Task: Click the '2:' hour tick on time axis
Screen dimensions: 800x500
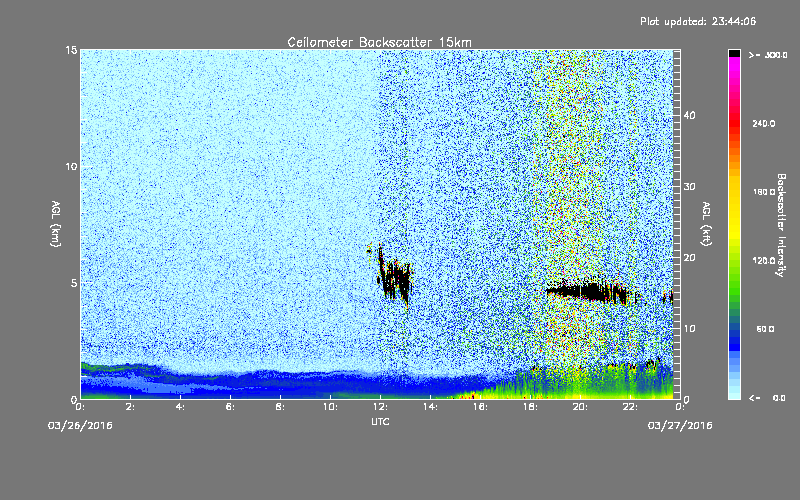Action: (x=131, y=407)
